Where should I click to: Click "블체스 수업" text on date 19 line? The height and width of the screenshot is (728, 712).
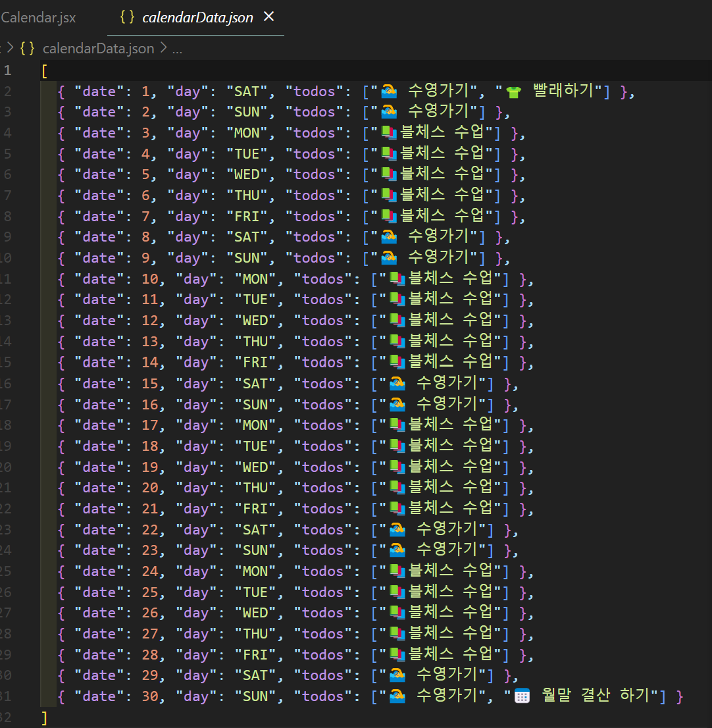[x=449, y=466]
